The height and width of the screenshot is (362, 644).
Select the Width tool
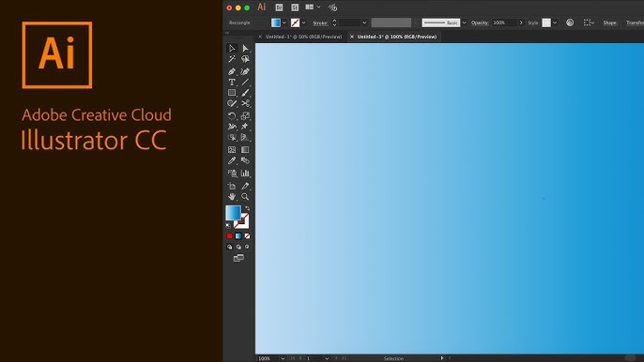click(232, 127)
